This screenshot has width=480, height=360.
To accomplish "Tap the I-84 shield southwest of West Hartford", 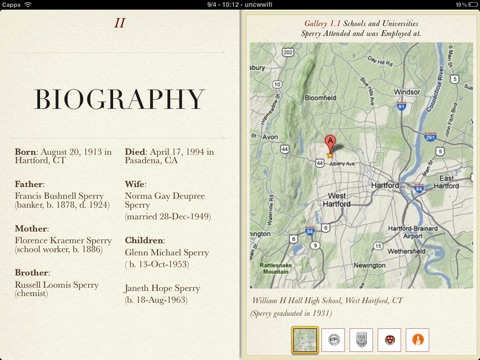I will click(310, 231).
